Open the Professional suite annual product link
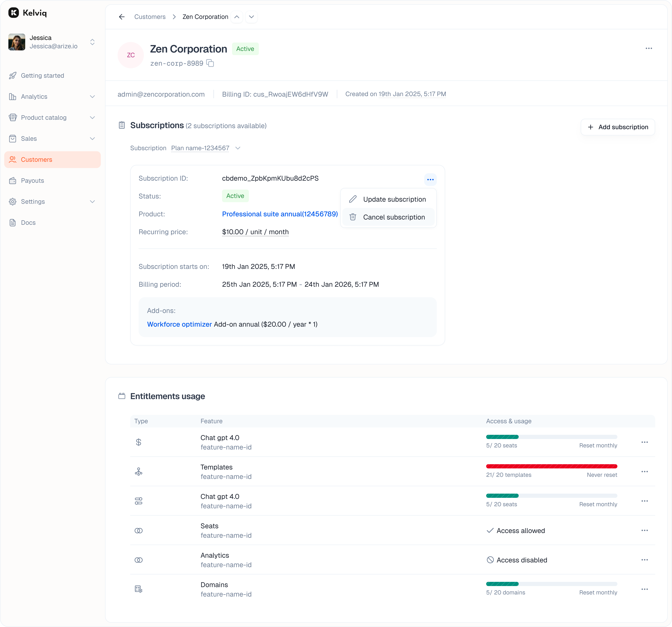This screenshot has width=672, height=627. pyautogui.click(x=279, y=214)
